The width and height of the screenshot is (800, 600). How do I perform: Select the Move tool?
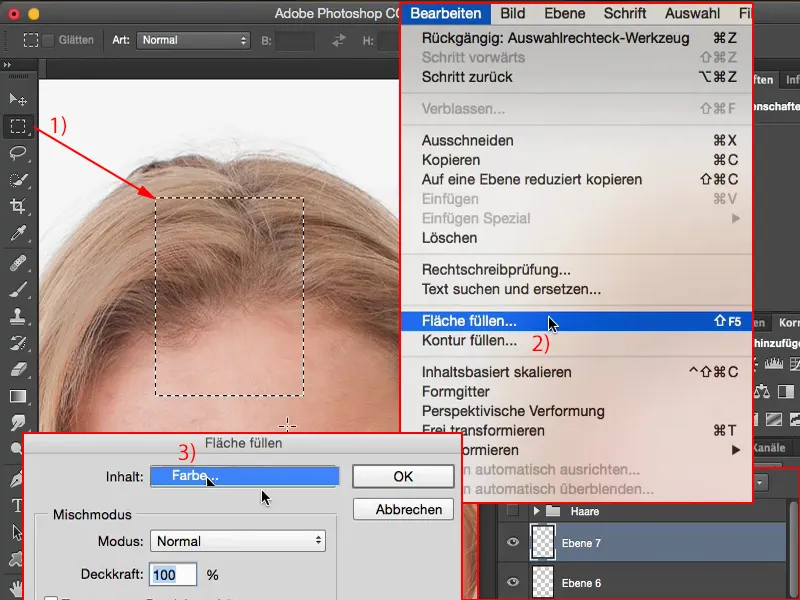click(18, 99)
